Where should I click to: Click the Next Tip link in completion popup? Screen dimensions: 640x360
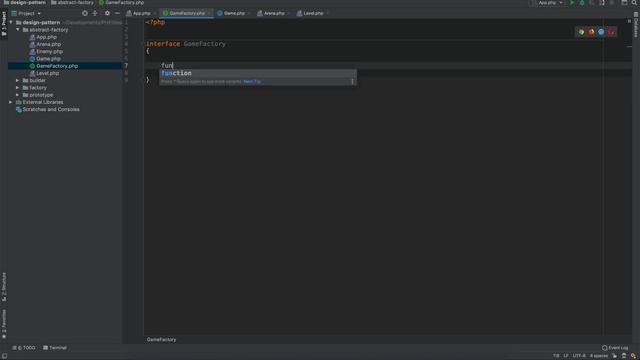pyautogui.click(x=252, y=82)
